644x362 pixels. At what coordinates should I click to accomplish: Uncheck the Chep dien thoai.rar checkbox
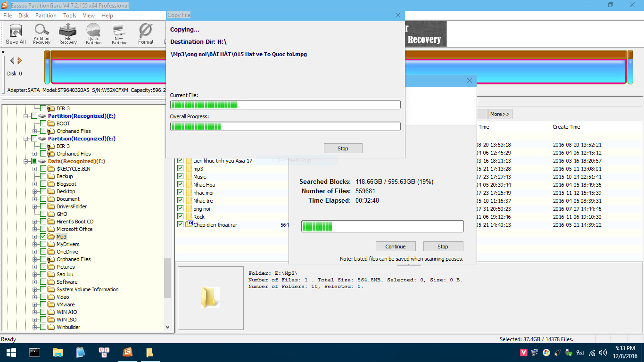(x=180, y=224)
